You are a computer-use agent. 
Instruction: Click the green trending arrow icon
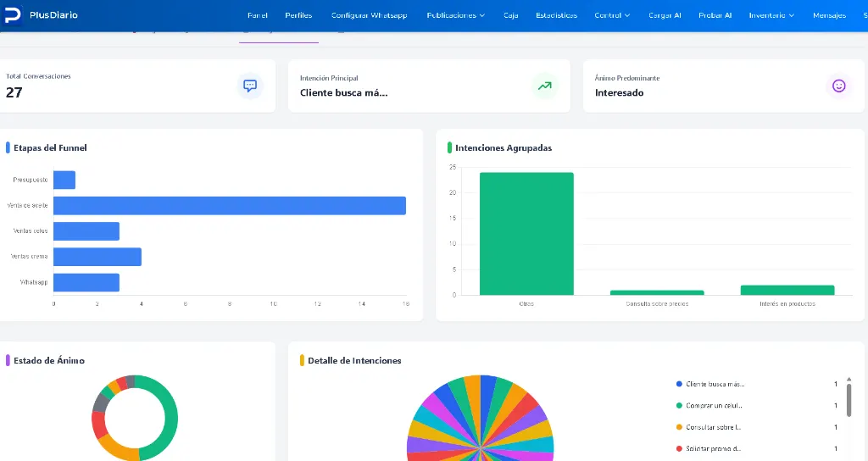coord(545,86)
